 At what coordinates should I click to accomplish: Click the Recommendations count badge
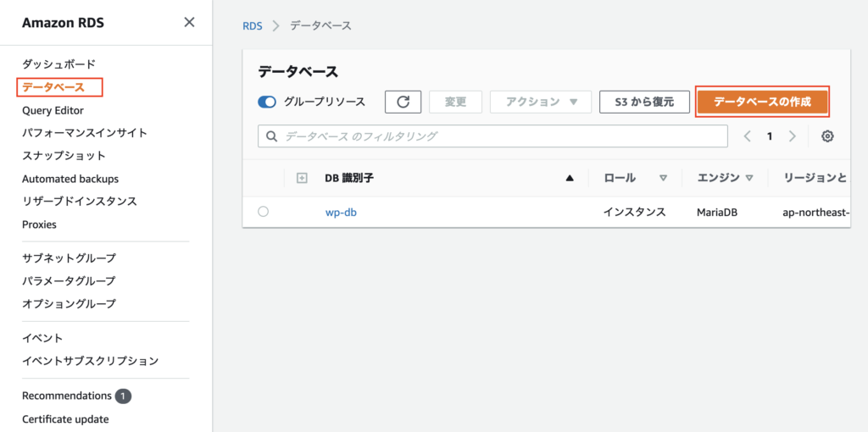point(123,396)
